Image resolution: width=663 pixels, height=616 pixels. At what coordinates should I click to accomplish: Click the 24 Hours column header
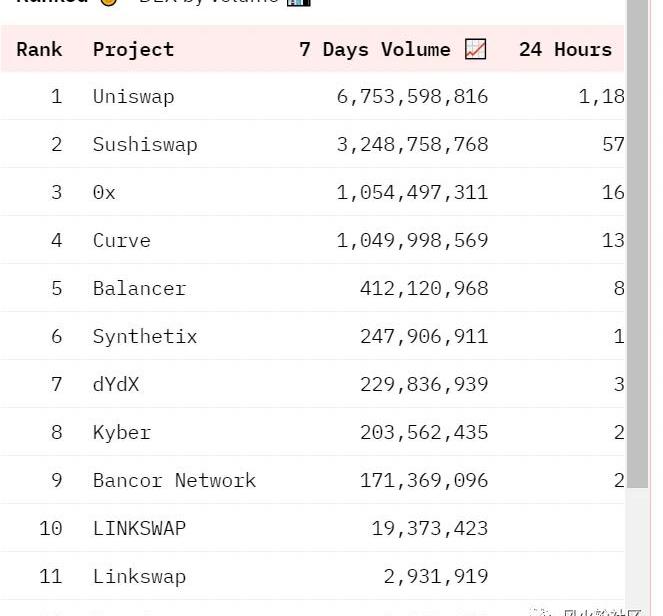coord(565,49)
